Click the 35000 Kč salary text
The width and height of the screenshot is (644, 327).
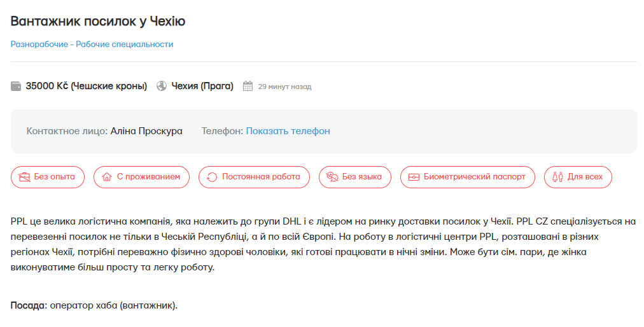point(86,86)
